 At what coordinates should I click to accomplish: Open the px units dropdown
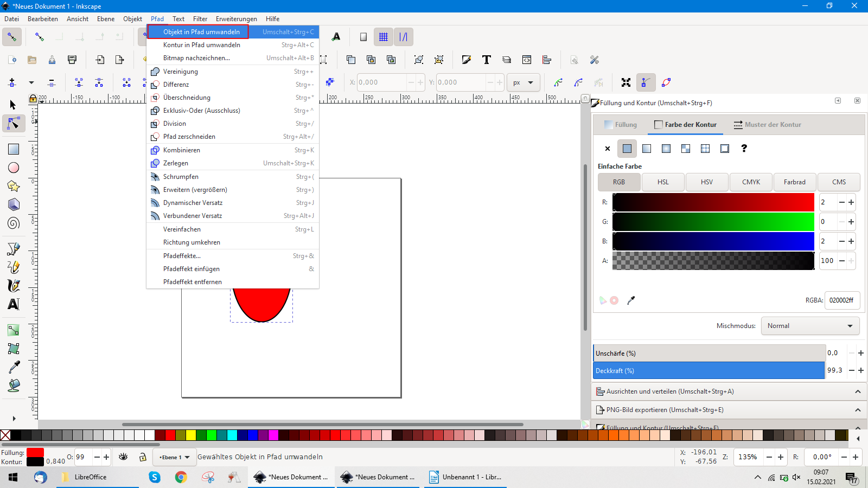523,82
